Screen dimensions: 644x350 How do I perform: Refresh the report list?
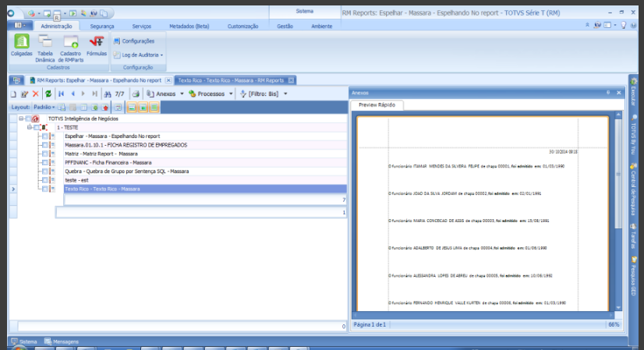point(48,94)
